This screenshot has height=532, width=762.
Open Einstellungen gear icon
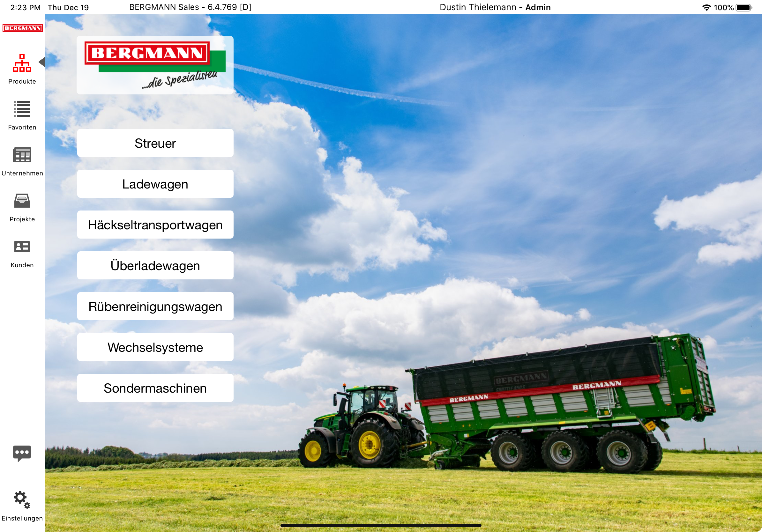click(22, 499)
